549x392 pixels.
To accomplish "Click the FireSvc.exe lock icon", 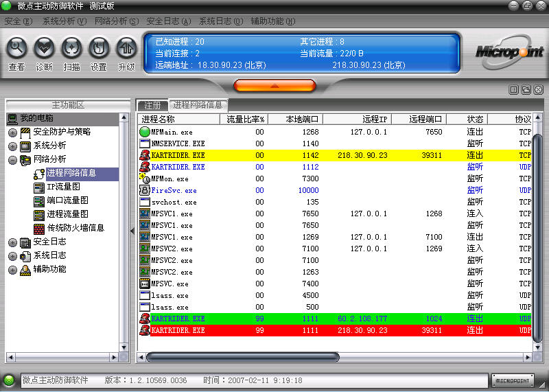I will [x=145, y=190].
